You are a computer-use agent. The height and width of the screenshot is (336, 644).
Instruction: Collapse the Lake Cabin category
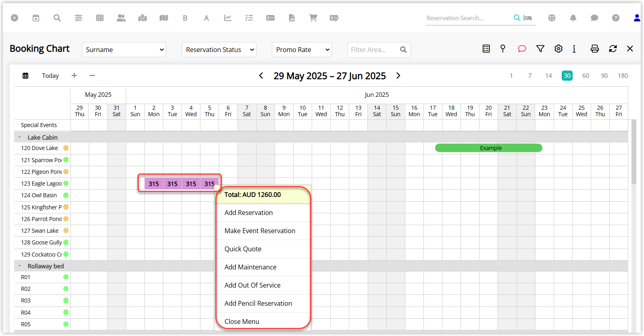tap(19, 137)
